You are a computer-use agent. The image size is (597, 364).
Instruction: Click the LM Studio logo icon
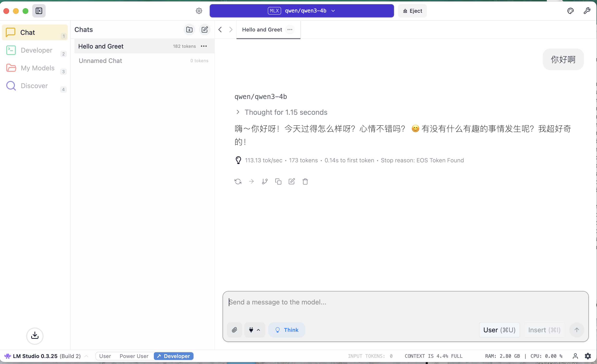point(7,356)
